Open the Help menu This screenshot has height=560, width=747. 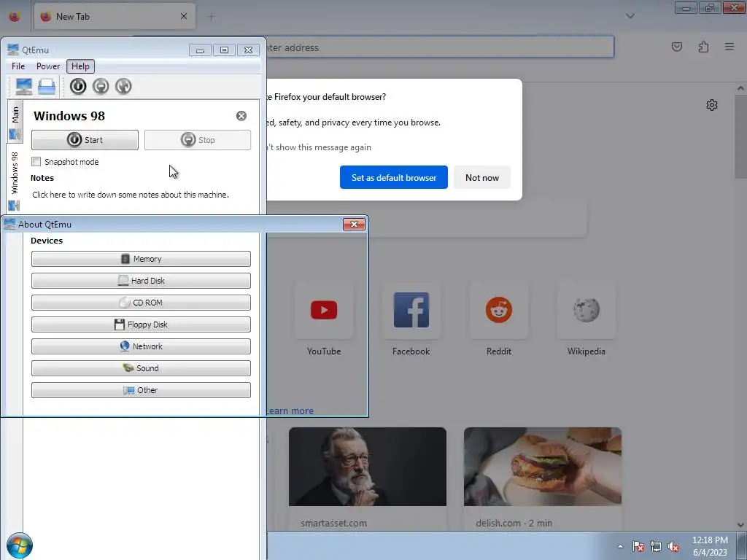[80, 66]
